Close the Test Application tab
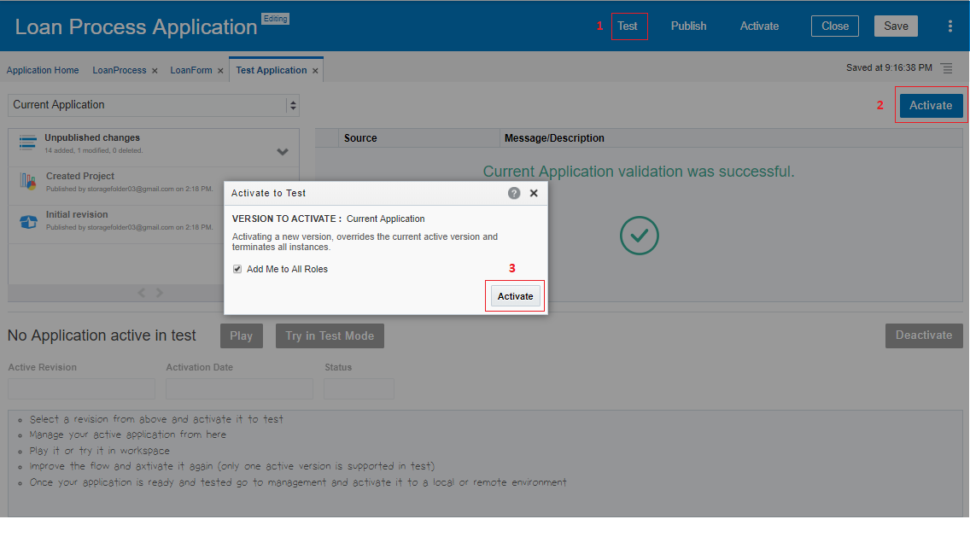The height and width of the screenshot is (560, 970). click(315, 71)
